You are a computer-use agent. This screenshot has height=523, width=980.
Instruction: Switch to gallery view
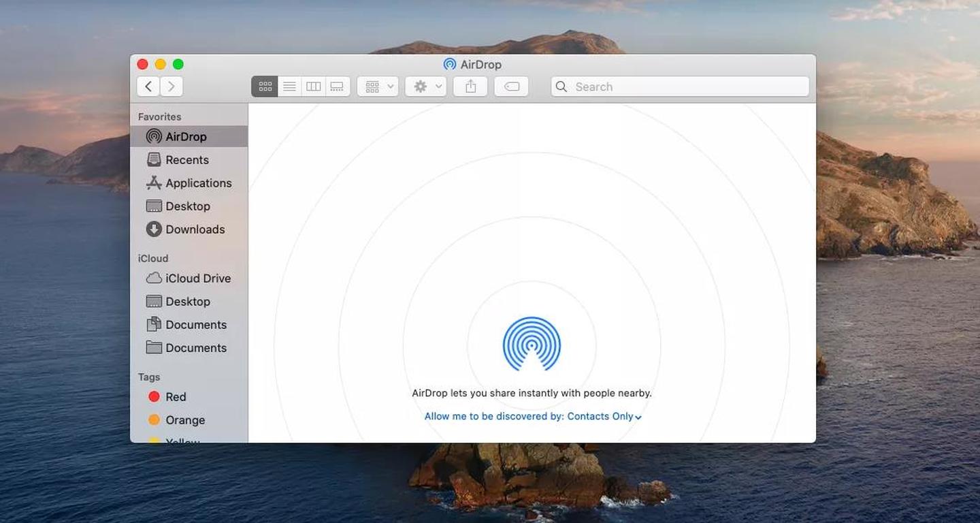(337, 86)
